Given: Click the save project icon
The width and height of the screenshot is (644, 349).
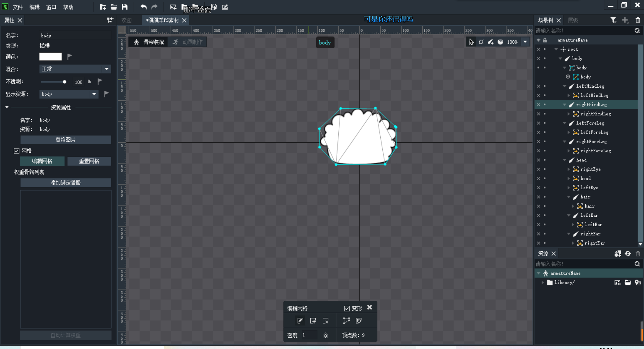Looking at the screenshot, I should click(x=125, y=7).
